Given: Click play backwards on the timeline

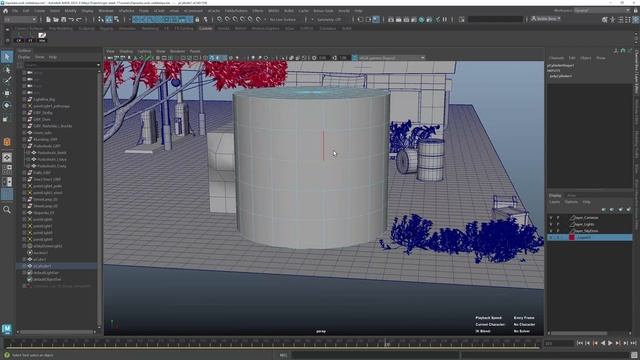Looking at the screenshot, I should [603, 343].
